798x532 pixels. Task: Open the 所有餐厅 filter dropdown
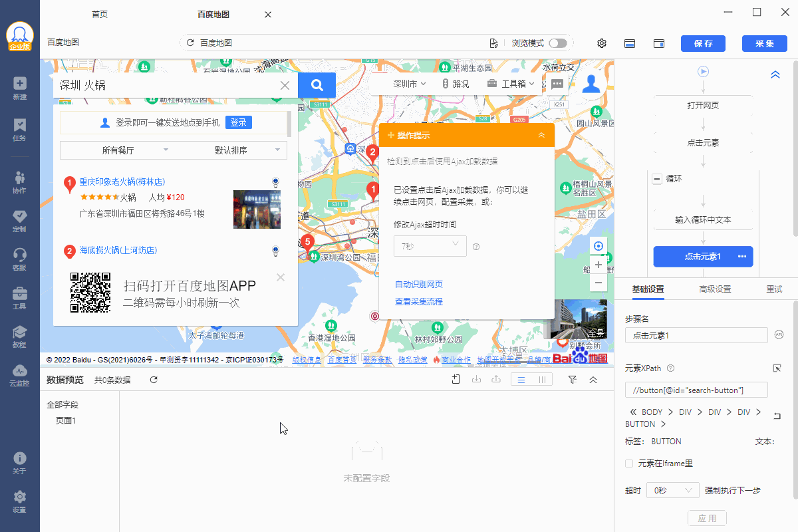[x=117, y=150]
